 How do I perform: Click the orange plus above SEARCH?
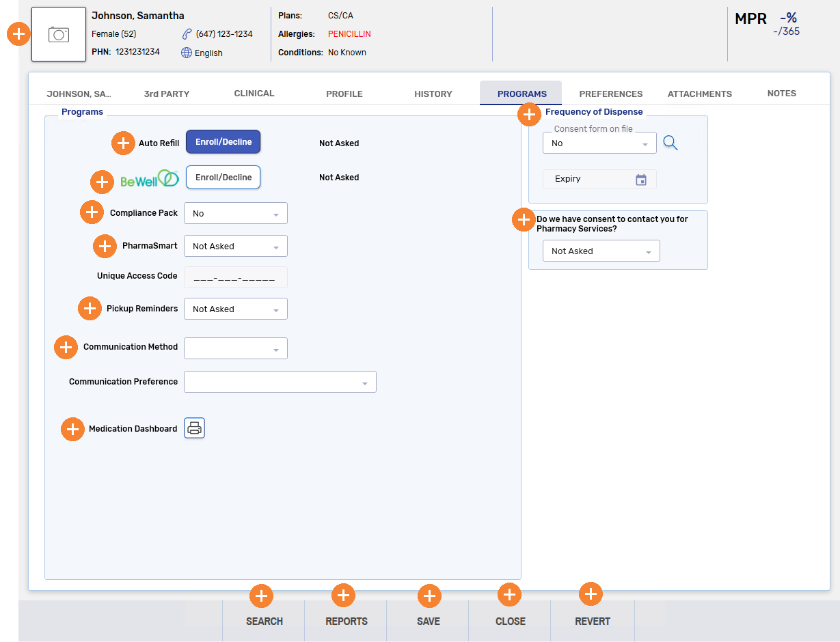pyautogui.click(x=260, y=596)
